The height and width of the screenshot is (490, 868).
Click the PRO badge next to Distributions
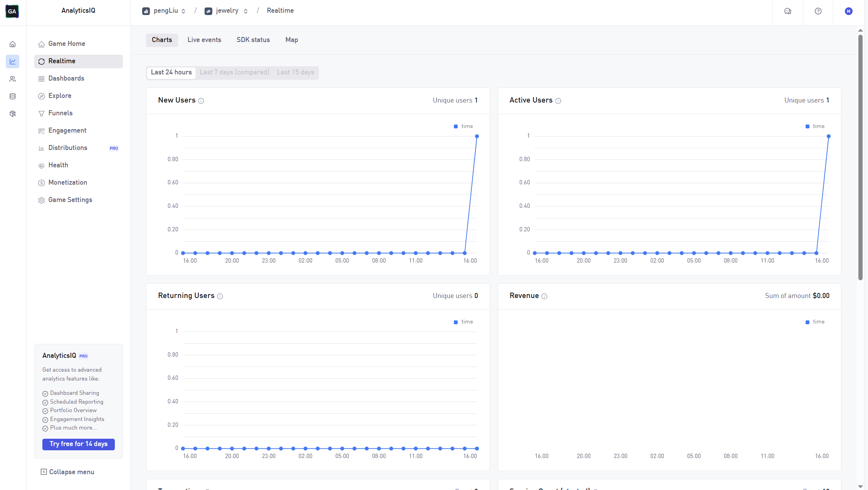pyautogui.click(x=114, y=148)
